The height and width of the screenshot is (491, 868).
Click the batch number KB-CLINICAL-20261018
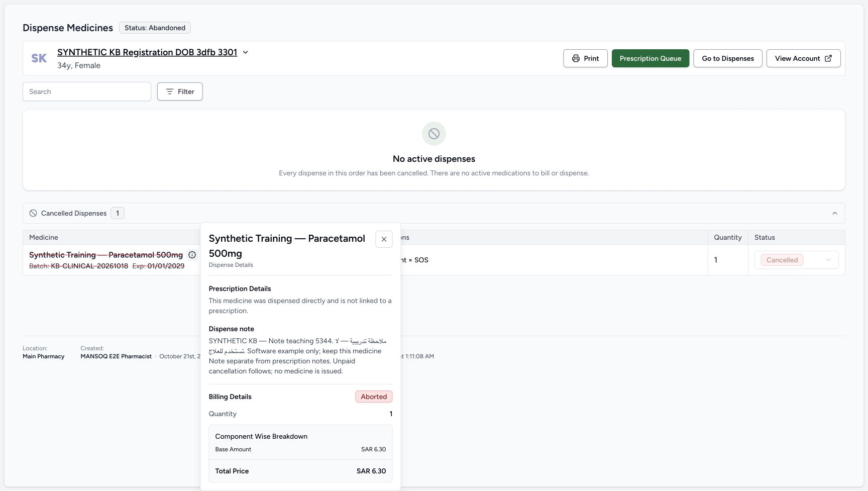89,266
